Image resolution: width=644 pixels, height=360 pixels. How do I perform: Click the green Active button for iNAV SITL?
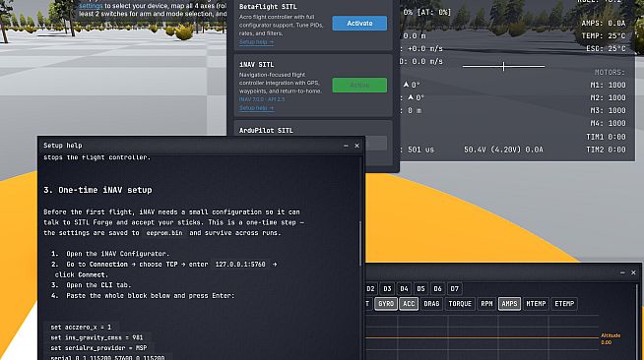[359, 86]
